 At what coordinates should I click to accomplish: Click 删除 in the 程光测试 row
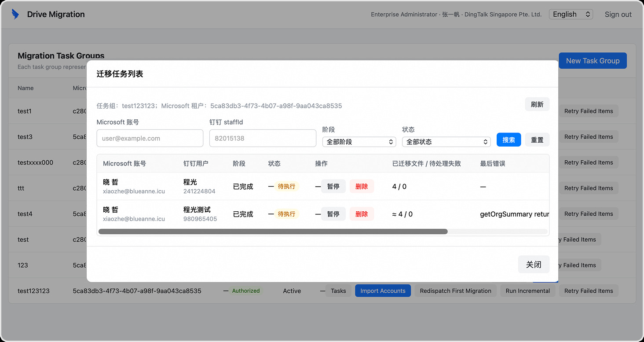click(362, 214)
